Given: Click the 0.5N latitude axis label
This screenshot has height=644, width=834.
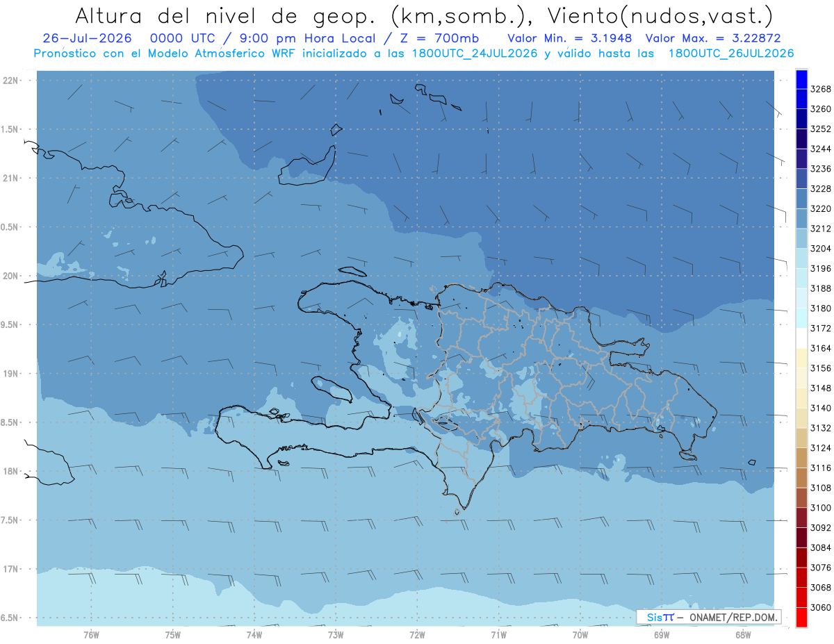Looking at the screenshot, I should [9, 227].
